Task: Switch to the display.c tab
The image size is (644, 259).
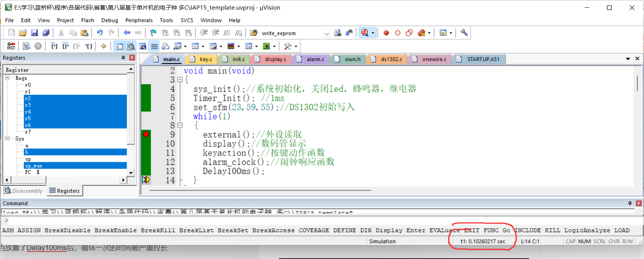Action: pos(271,59)
